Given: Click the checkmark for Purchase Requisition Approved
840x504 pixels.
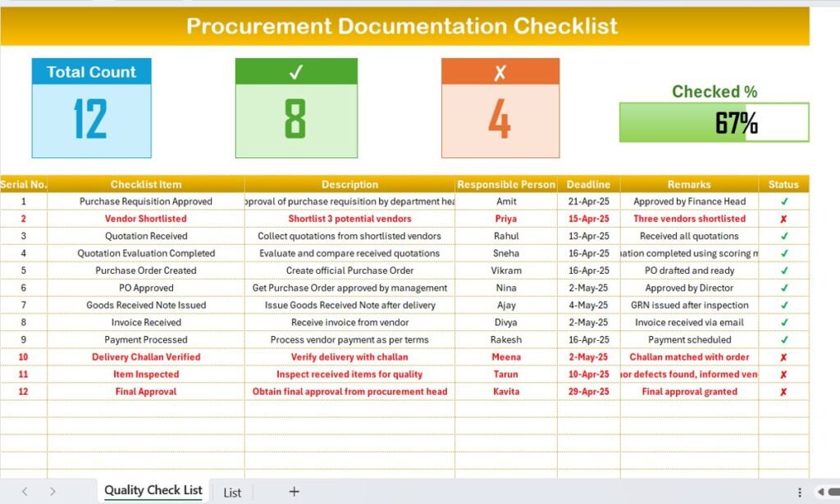Looking at the screenshot, I should pos(783,201).
